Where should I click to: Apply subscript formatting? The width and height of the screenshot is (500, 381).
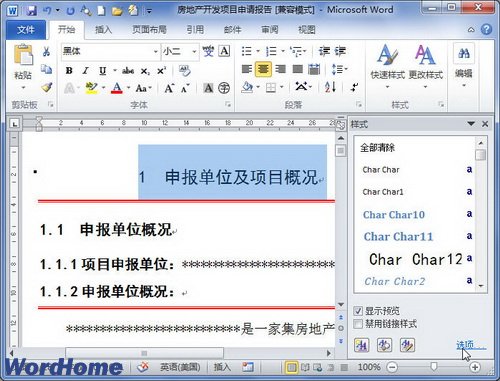tap(145, 71)
